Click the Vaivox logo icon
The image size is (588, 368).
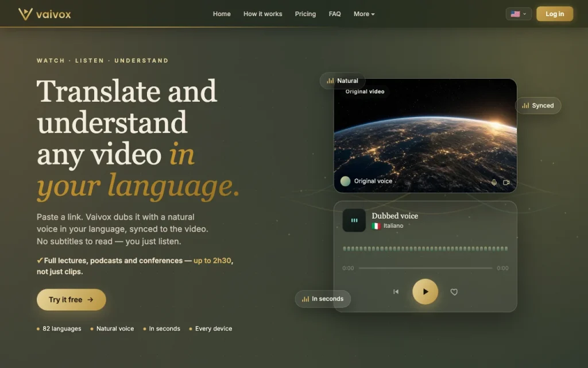[25, 14]
